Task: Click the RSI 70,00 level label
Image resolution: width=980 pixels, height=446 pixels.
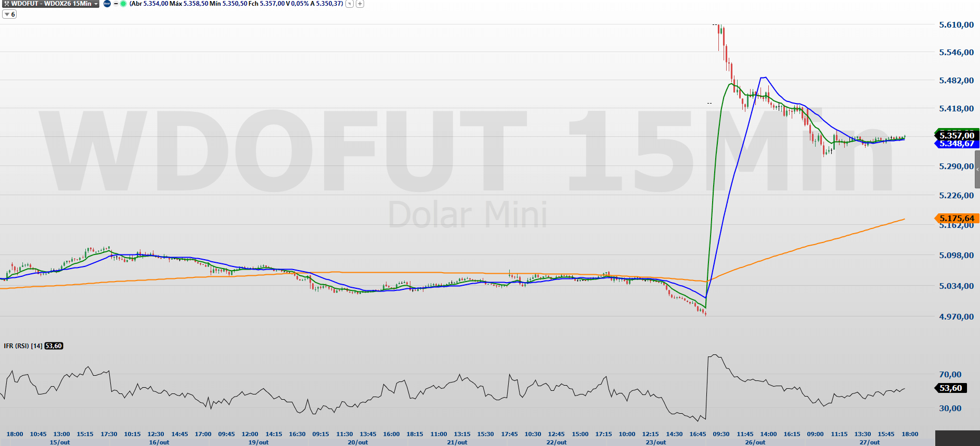Action: tap(950, 374)
